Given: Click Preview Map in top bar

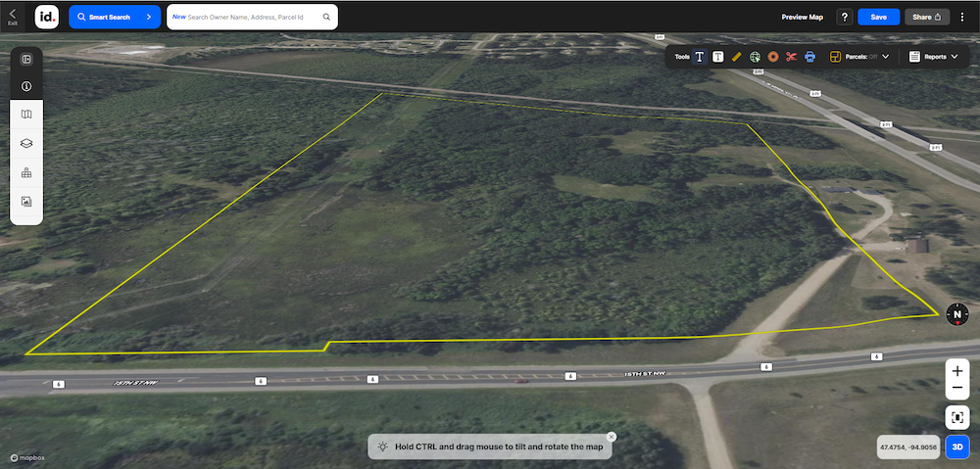Looking at the screenshot, I should [x=802, y=17].
